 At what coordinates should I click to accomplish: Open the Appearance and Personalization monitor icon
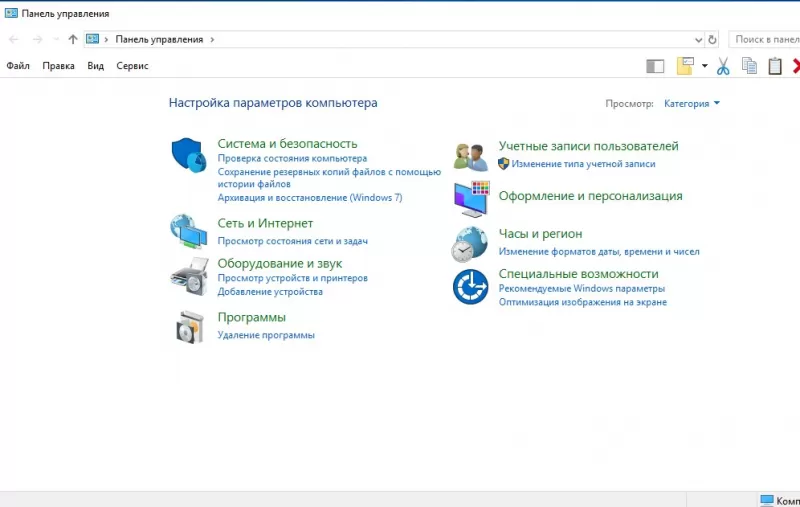tap(471, 198)
